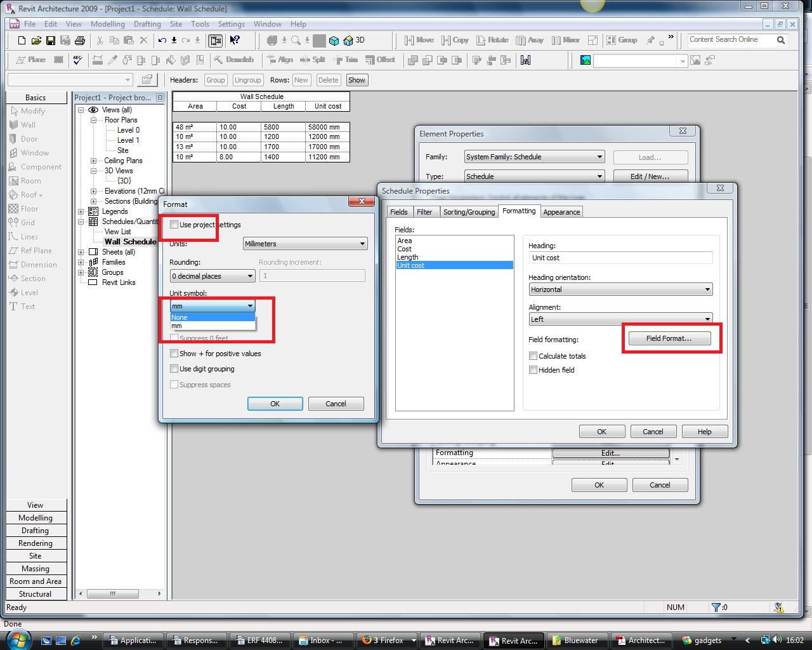Activate the What's This help cursor icon

[x=235, y=41]
